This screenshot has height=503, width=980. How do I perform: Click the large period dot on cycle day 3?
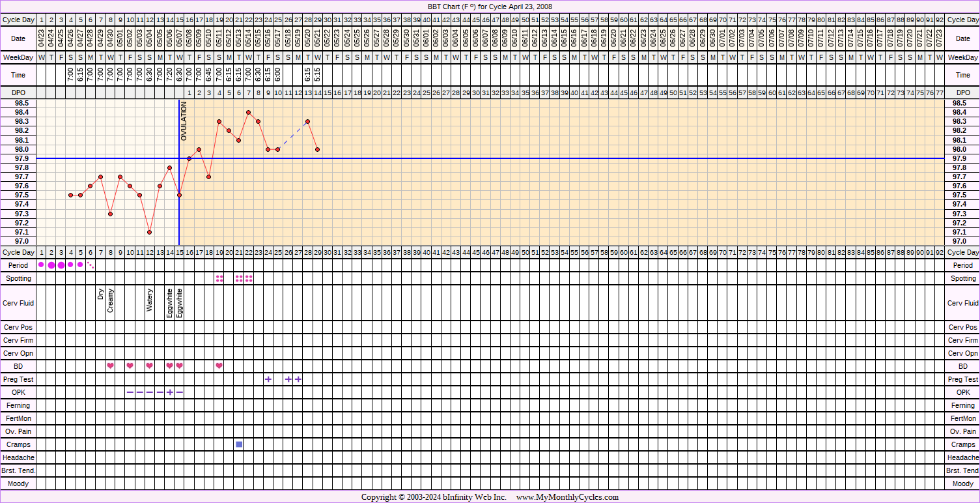[61, 265]
